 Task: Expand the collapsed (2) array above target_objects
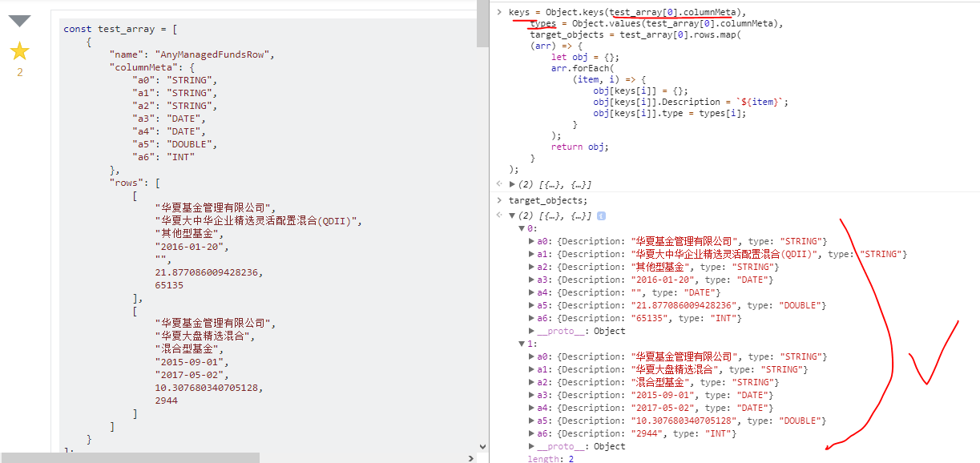513,185
